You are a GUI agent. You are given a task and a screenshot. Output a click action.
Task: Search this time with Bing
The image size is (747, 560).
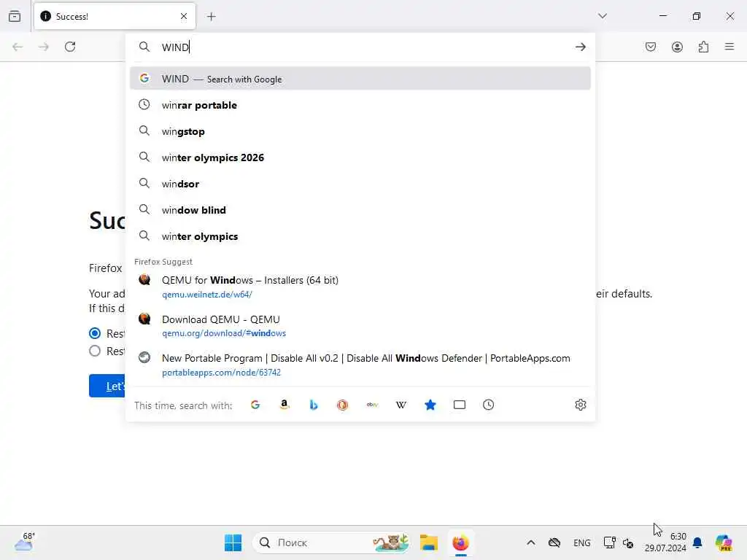click(314, 405)
